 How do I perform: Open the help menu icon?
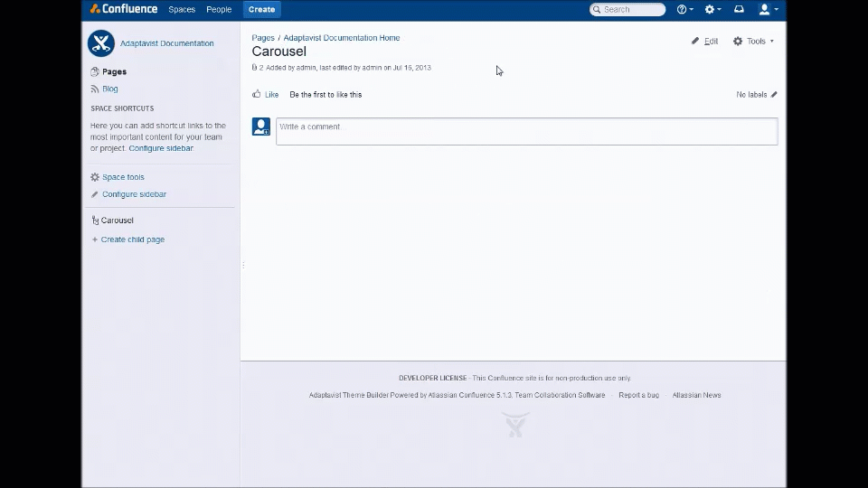coord(684,9)
